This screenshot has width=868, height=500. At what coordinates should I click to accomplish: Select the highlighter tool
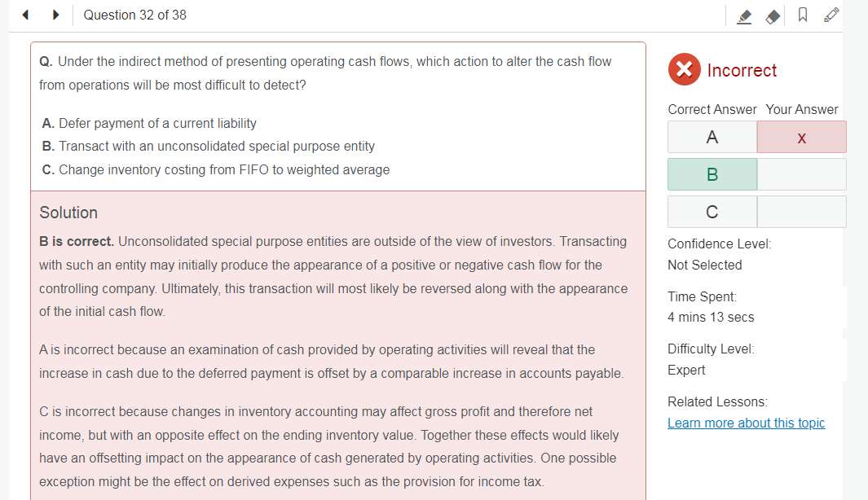coord(745,16)
